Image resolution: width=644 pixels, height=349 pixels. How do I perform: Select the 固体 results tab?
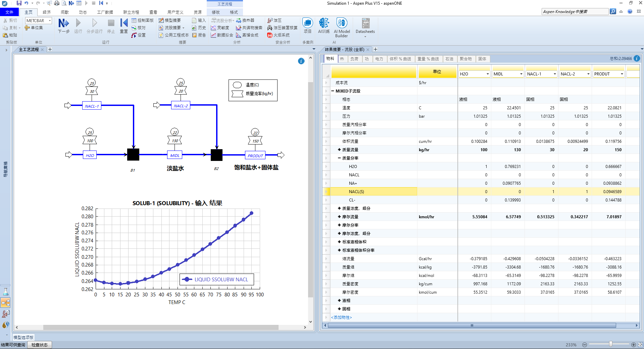(x=482, y=59)
